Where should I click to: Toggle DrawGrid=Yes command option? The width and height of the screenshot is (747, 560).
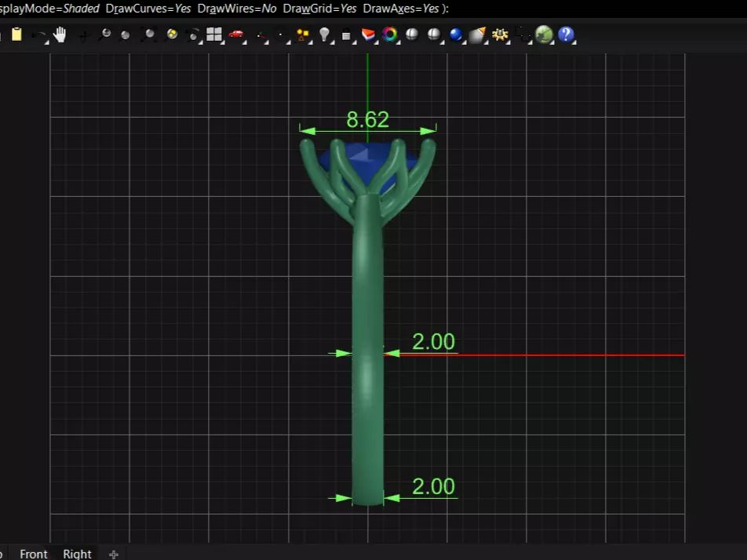pos(319,9)
